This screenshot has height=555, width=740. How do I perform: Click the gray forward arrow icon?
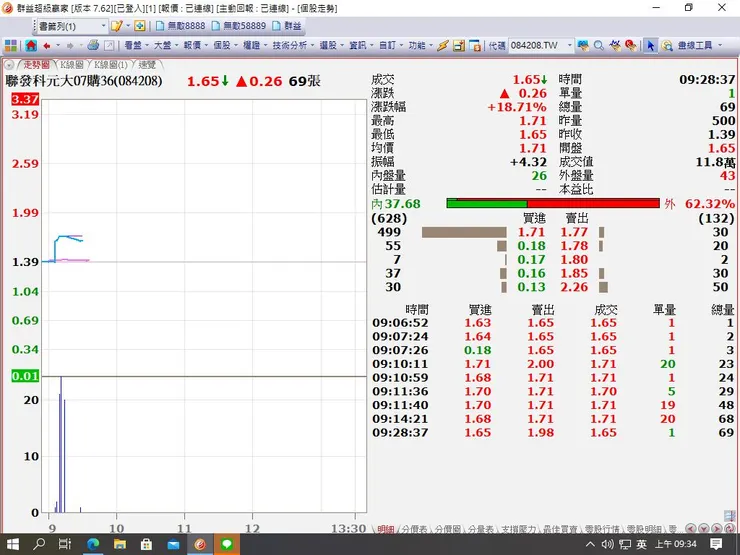pyautogui.click(x=70, y=46)
